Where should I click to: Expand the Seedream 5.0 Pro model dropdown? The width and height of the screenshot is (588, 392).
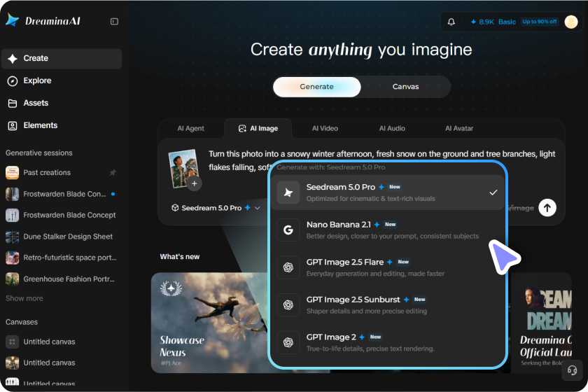pyautogui.click(x=216, y=208)
